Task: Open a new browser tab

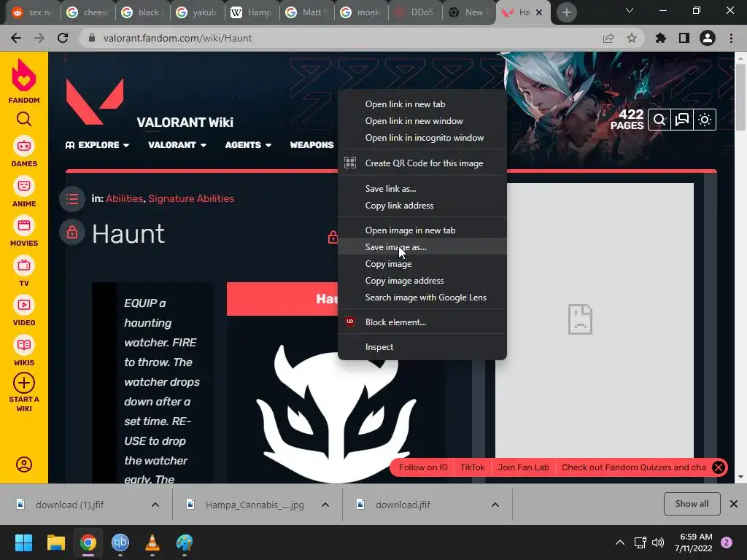Action: point(566,12)
